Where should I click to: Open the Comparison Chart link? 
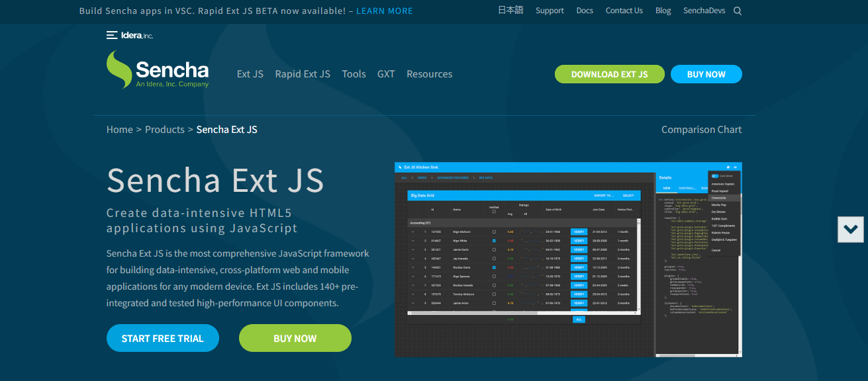[702, 130]
